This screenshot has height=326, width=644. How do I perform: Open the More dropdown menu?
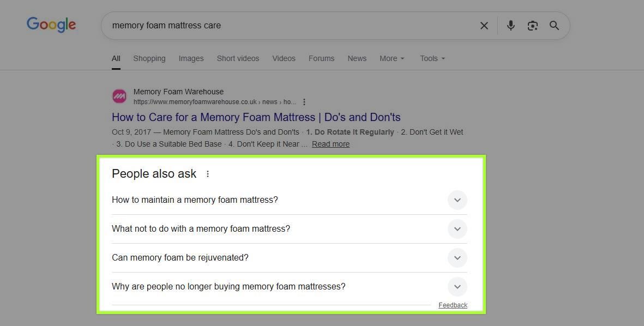[x=392, y=58]
